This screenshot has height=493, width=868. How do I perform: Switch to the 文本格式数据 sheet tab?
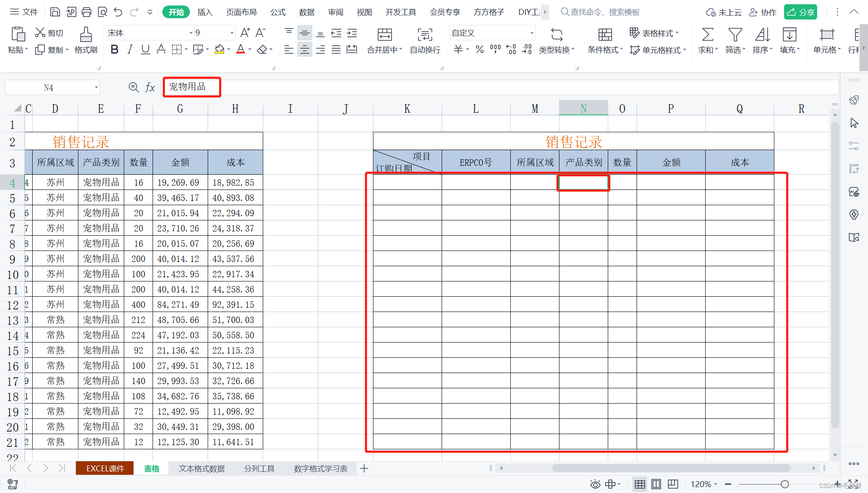pyautogui.click(x=202, y=468)
